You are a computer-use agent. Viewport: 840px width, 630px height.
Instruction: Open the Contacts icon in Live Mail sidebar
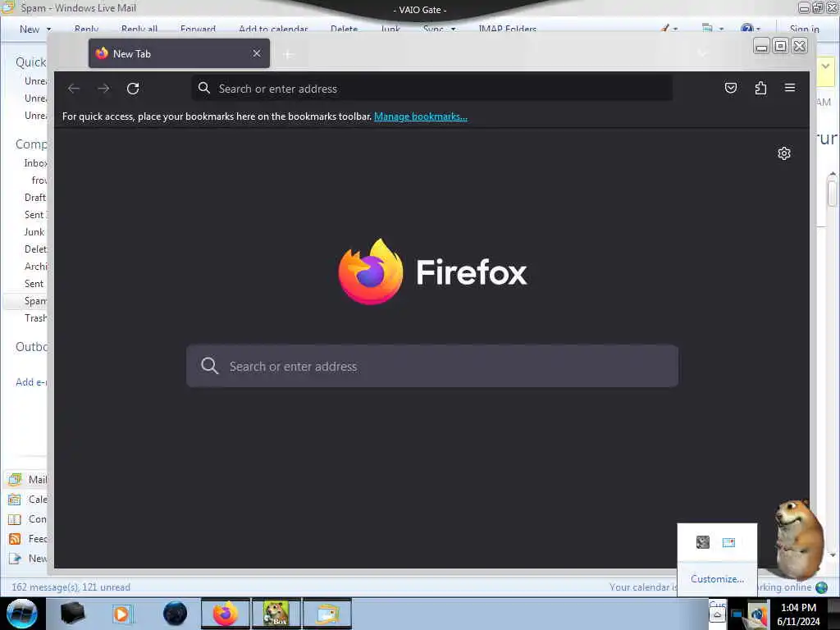coord(15,519)
